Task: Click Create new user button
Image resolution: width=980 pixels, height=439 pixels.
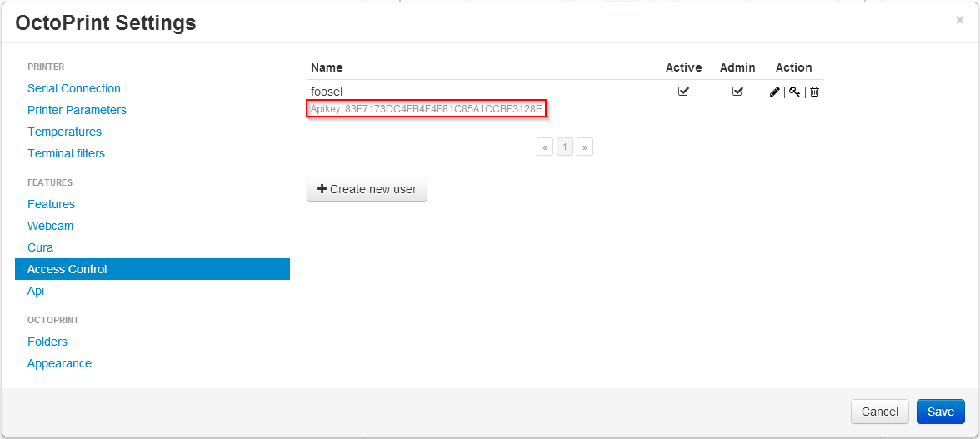Action: [367, 189]
